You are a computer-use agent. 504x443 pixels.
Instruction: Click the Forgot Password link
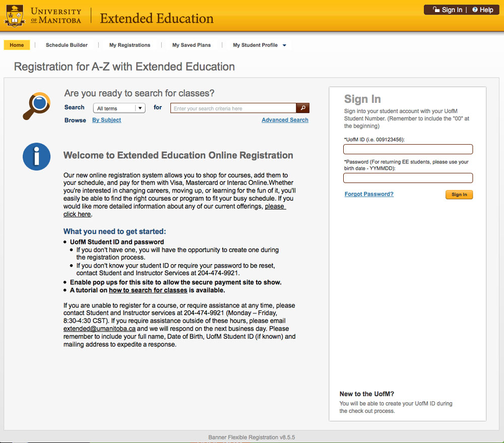pyautogui.click(x=369, y=194)
